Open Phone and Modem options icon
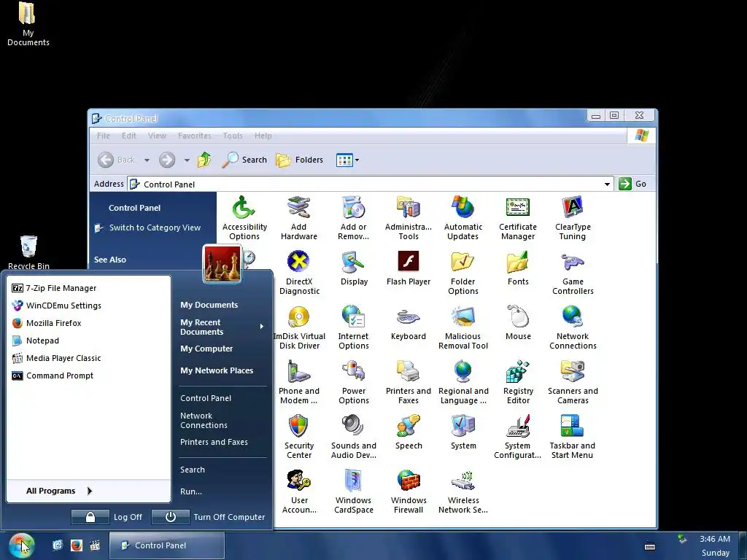747x560 pixels. pos(298,382)
